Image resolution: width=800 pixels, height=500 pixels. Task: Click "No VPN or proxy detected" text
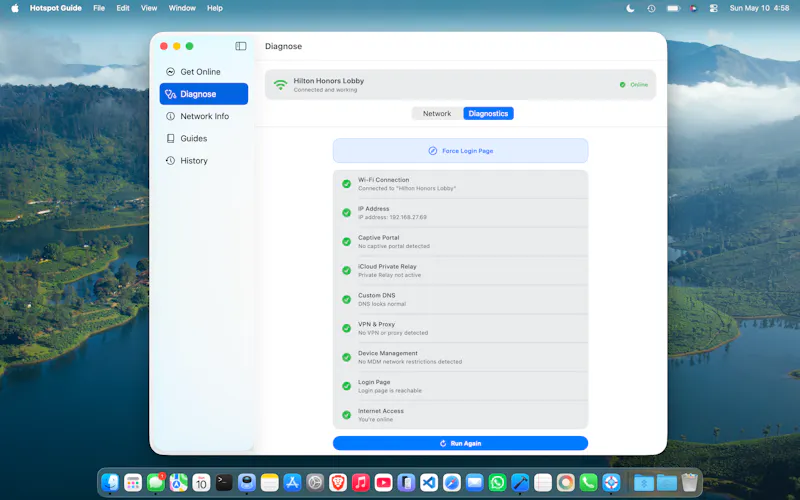point(393,333)
